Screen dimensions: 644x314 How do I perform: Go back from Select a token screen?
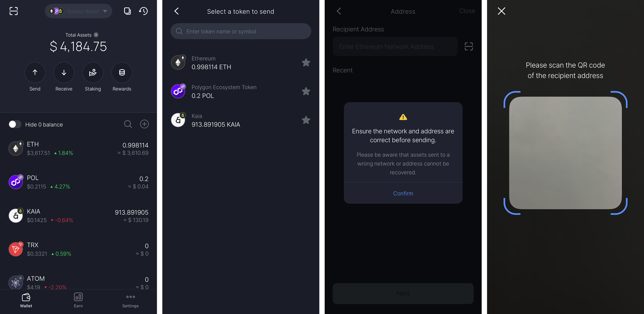pos(177,11)
